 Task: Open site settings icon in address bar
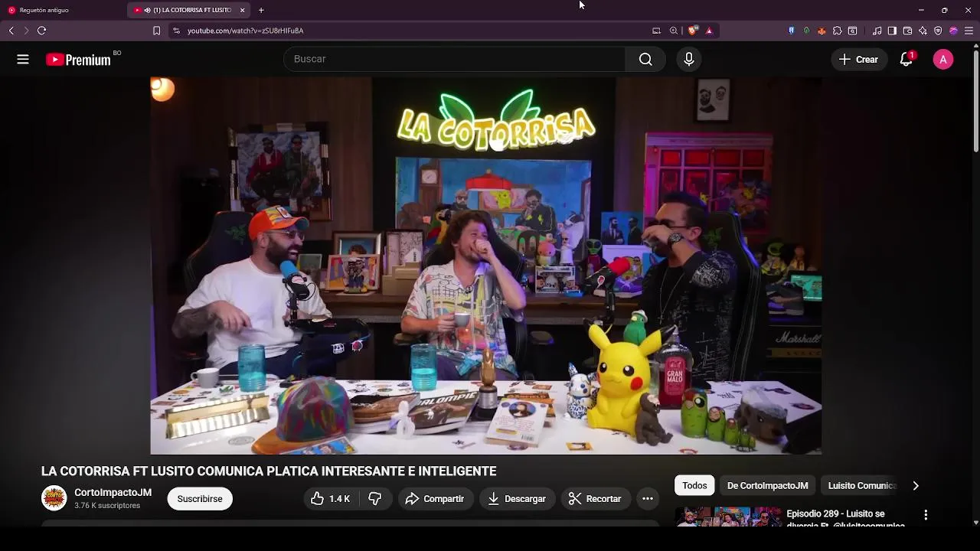pos(176,31)
